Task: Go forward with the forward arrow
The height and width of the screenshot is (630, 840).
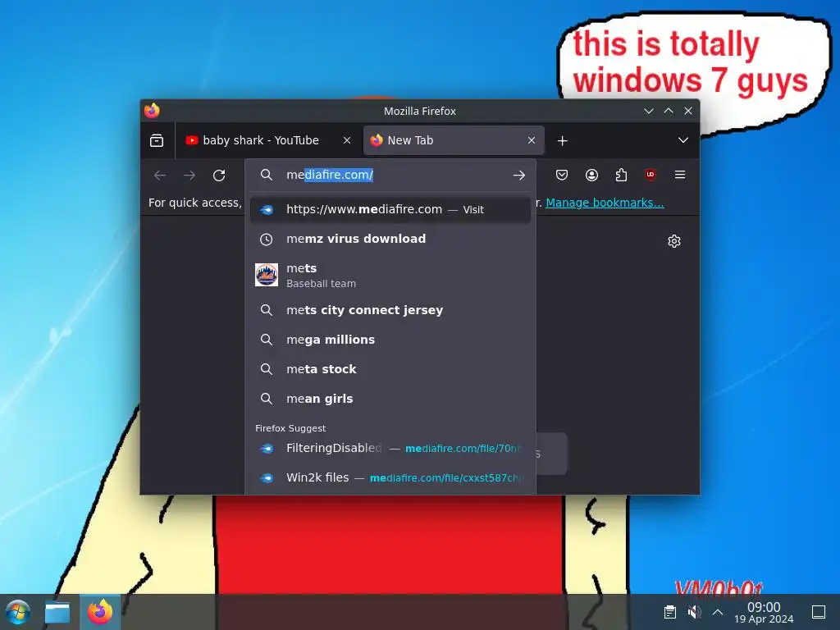Action: pos(189,176)
